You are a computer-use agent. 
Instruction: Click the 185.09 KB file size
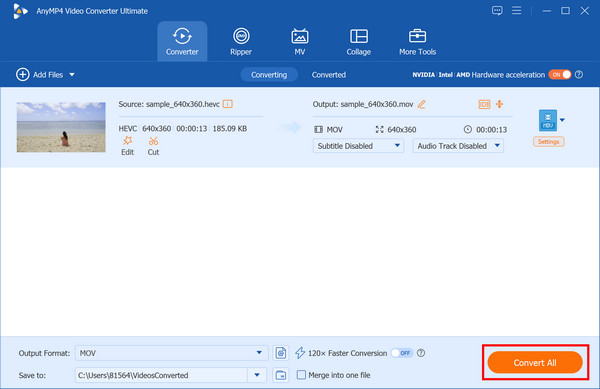tap(230, 129)
